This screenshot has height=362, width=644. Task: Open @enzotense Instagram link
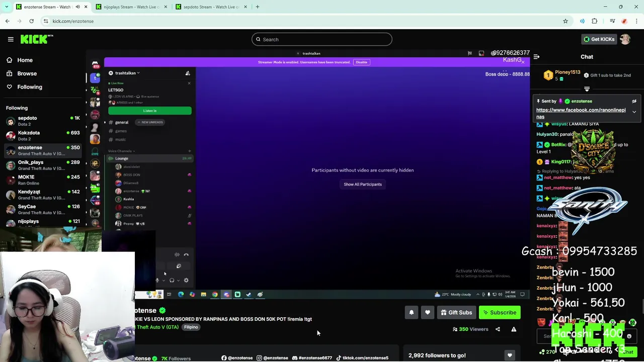point(272,358)
